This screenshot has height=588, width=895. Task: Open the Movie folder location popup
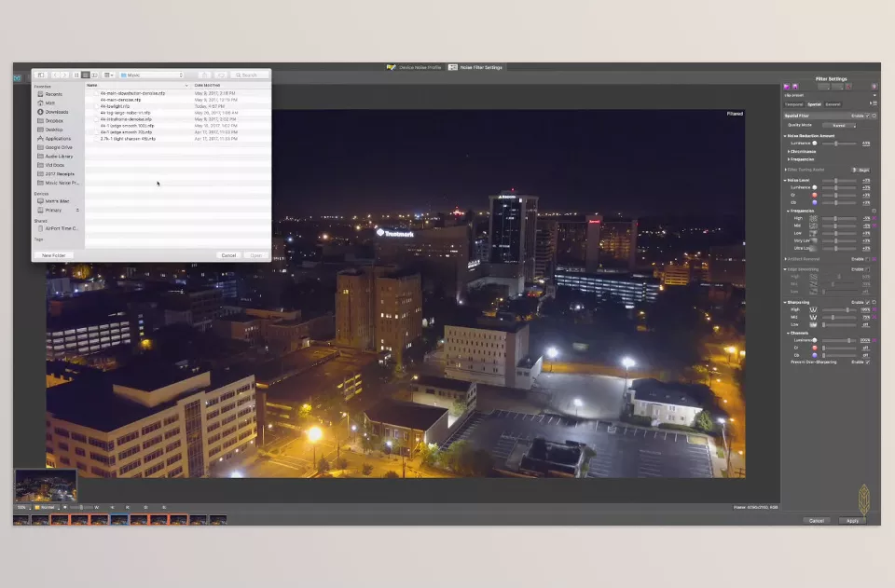[151, 75]
